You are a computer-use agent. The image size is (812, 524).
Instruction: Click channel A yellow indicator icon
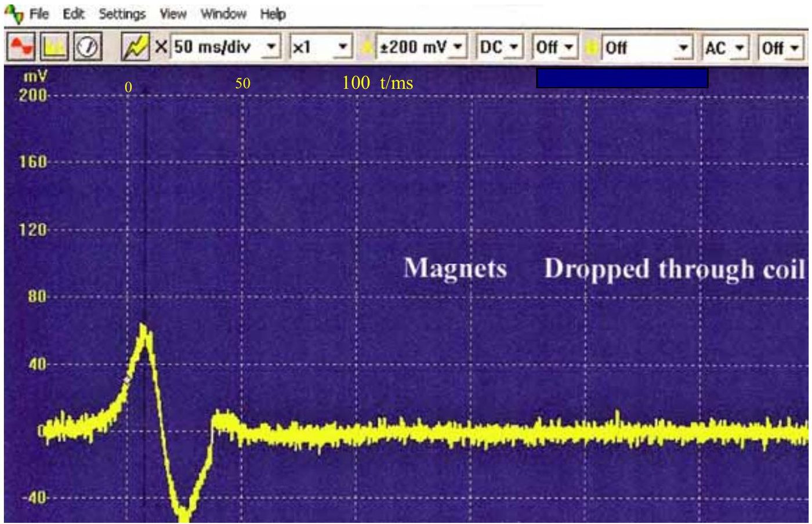367,48
